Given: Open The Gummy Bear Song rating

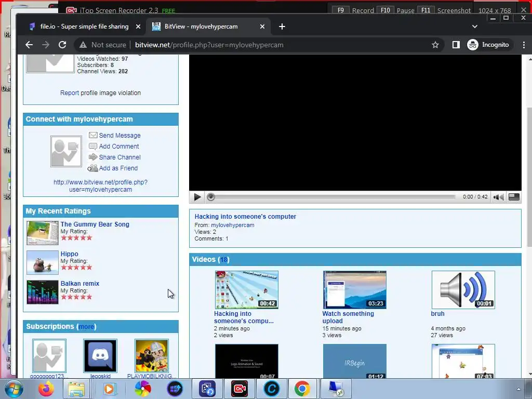Looking at the screenshot, I should (x=95, y=224).
